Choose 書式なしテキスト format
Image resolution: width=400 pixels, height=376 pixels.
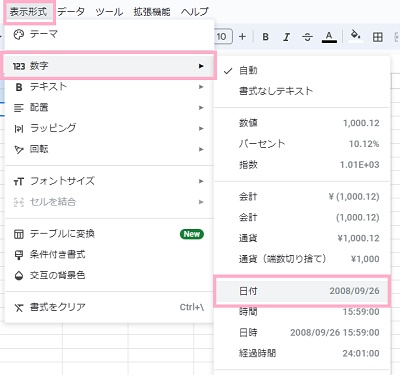[x=302, y=91]
